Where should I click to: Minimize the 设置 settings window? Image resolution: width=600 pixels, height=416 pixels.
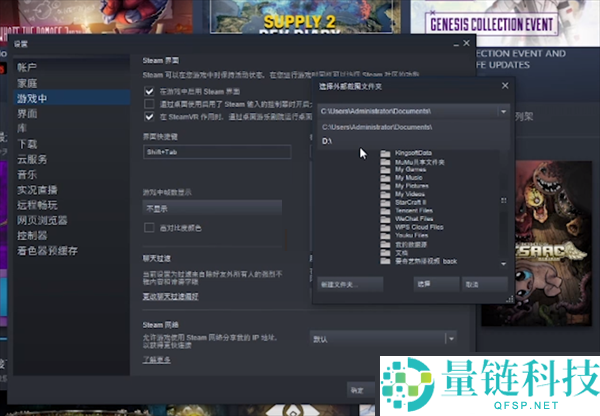[456, 44]
